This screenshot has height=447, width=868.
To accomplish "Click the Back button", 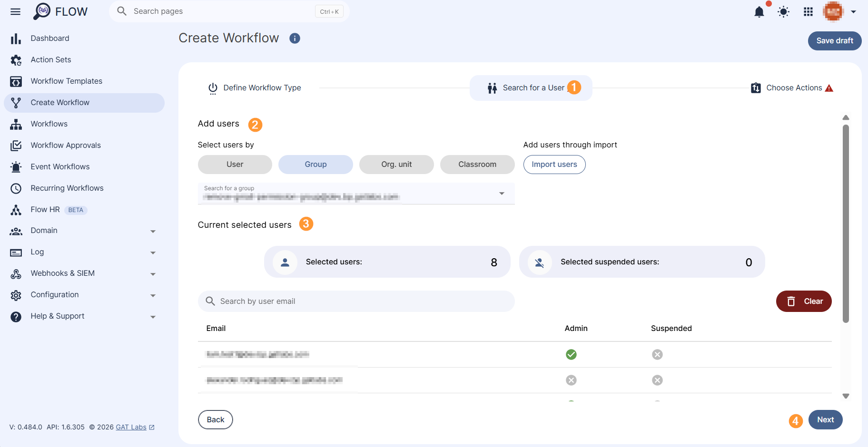I will [x=216, y=419].
